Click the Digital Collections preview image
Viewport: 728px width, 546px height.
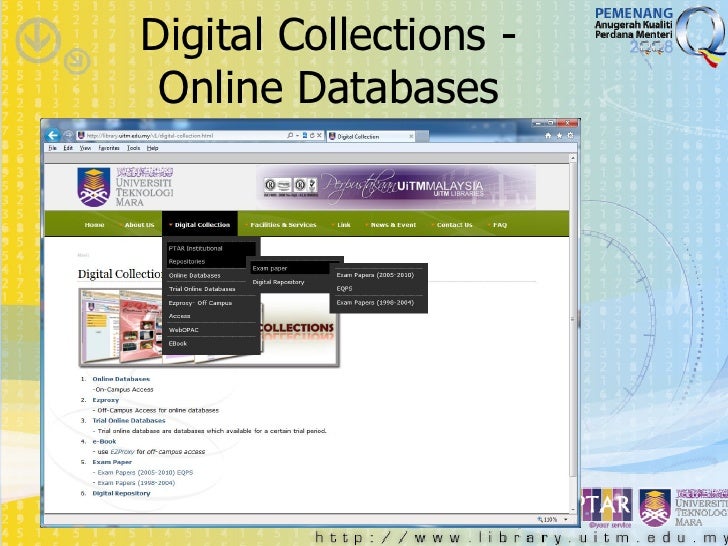[209, 328]
